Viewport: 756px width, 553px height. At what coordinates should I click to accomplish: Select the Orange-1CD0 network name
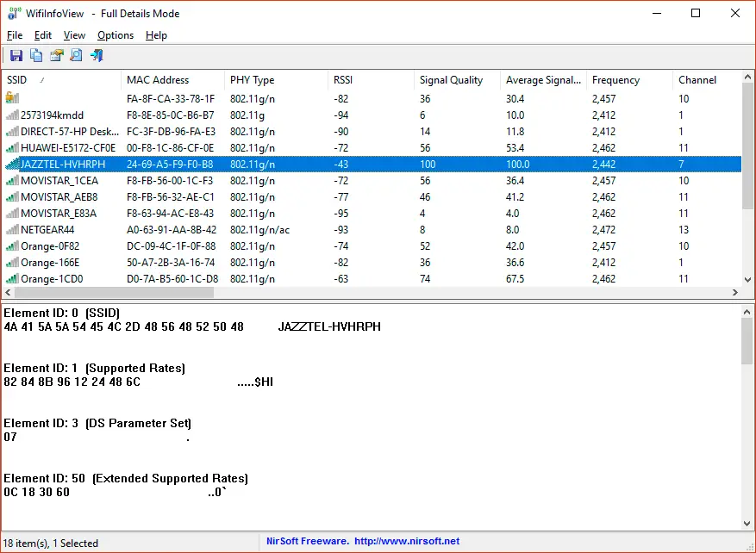52,279
